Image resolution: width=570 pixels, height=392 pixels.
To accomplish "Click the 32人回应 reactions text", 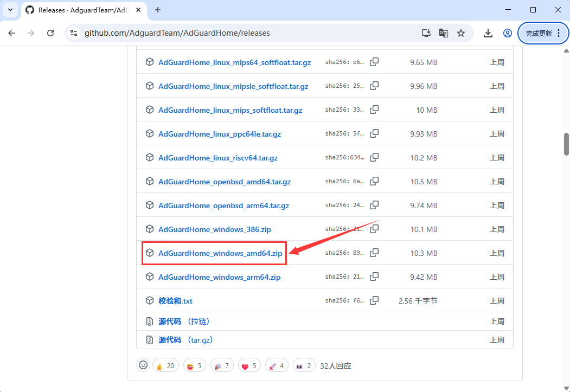I will click(336, 366).
